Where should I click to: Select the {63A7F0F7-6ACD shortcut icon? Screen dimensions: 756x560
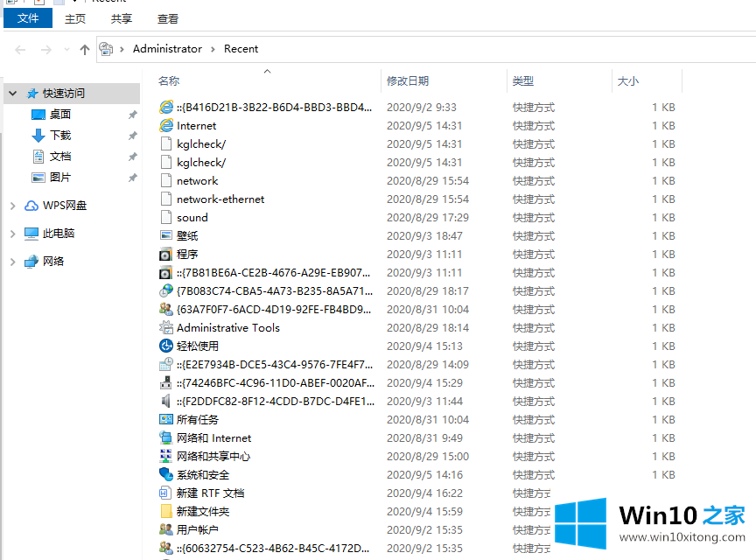click(x=166, y=309)
